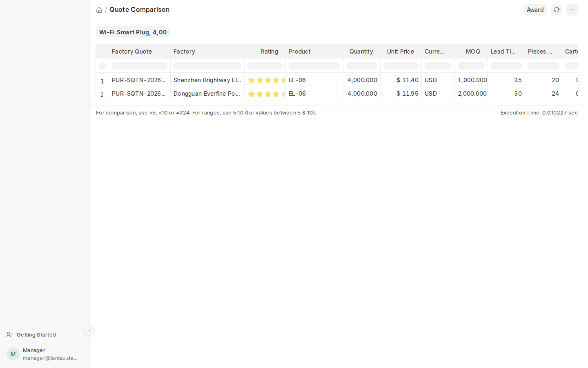588x368 pixels.
Task: Click the $ 11.40 unit price cell
Action: tap(401, 80)
